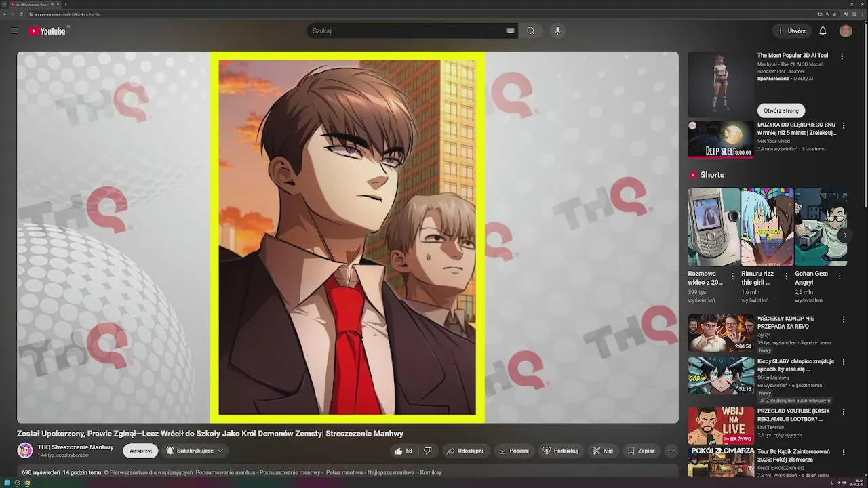
Task: Click the video player to pause
Action: (347, 237)
